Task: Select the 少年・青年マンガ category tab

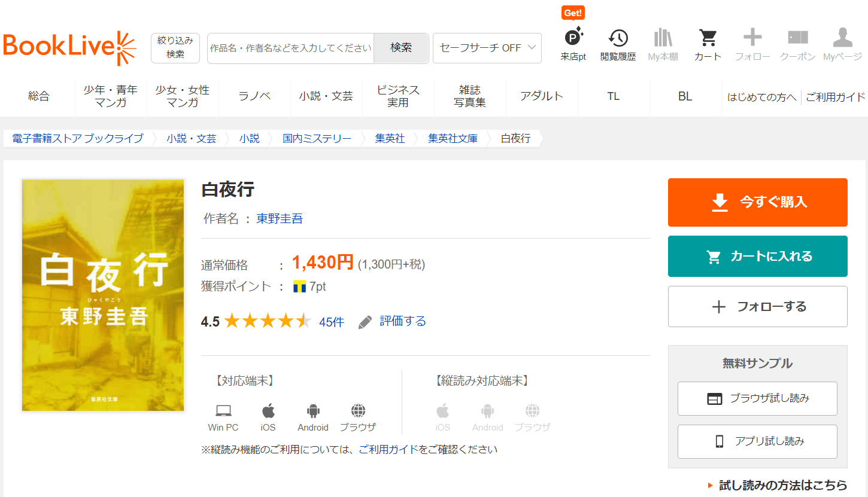Action: pyautogui.click(x=111, y=96)
